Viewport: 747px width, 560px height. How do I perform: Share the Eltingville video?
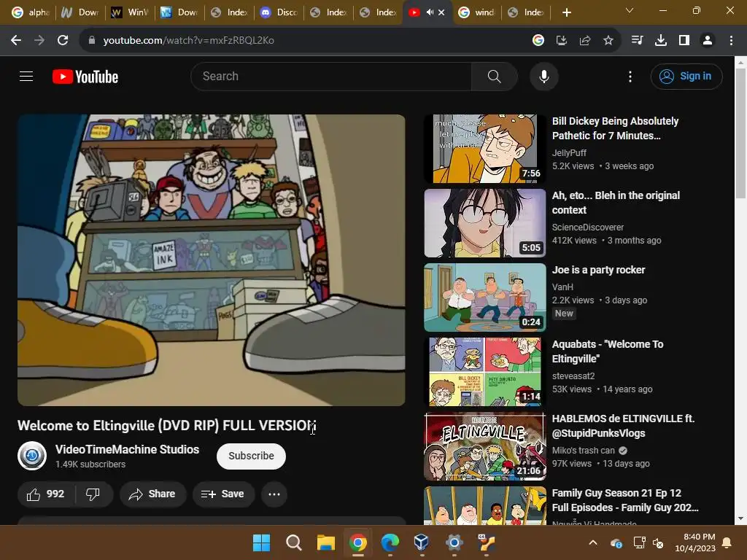coord(152,494)
